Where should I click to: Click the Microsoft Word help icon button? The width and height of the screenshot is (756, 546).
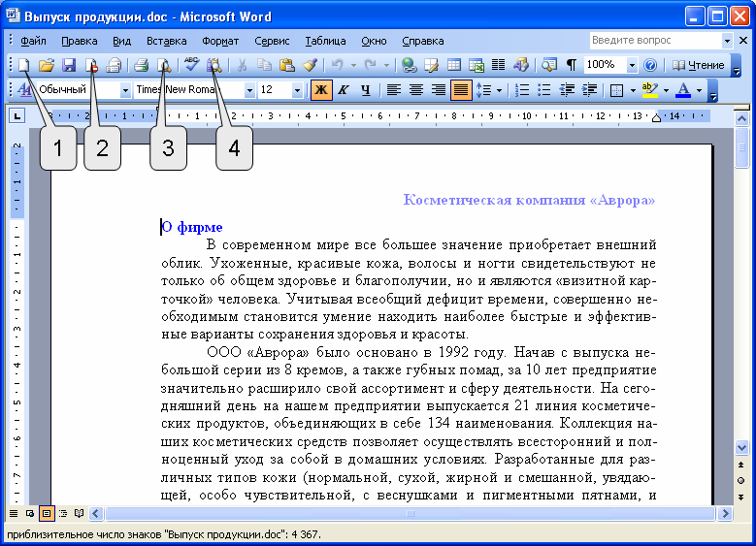point(650,65)
